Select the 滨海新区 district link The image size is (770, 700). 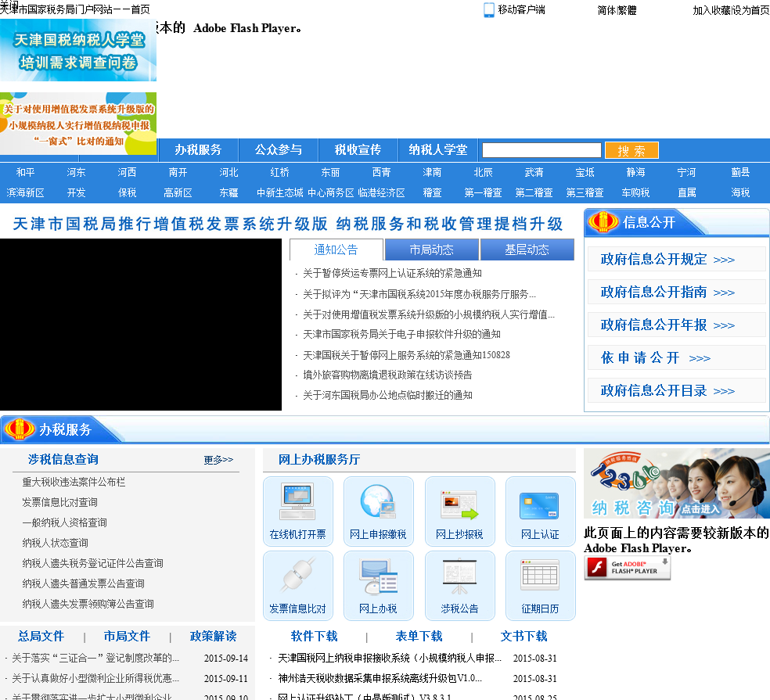point(26,193)
